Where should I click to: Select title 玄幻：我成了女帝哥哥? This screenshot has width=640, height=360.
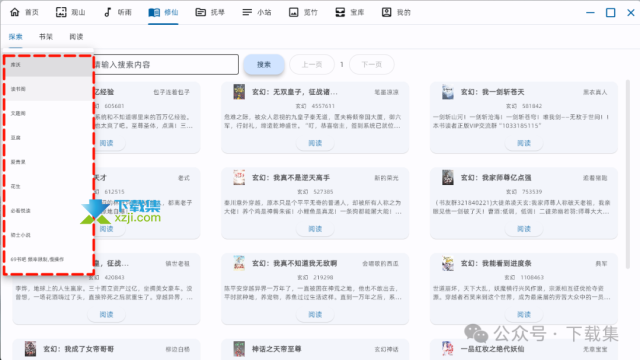click(78, 349)
